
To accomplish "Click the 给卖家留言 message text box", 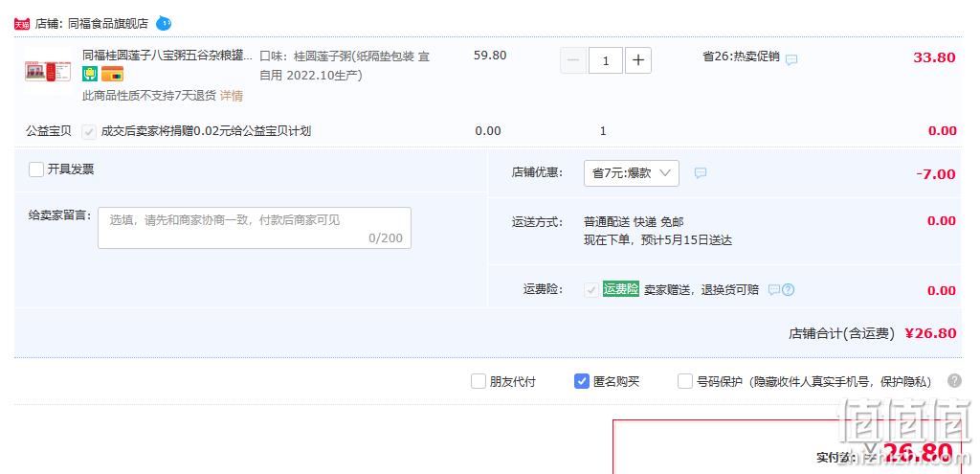I will coord(255,228).
